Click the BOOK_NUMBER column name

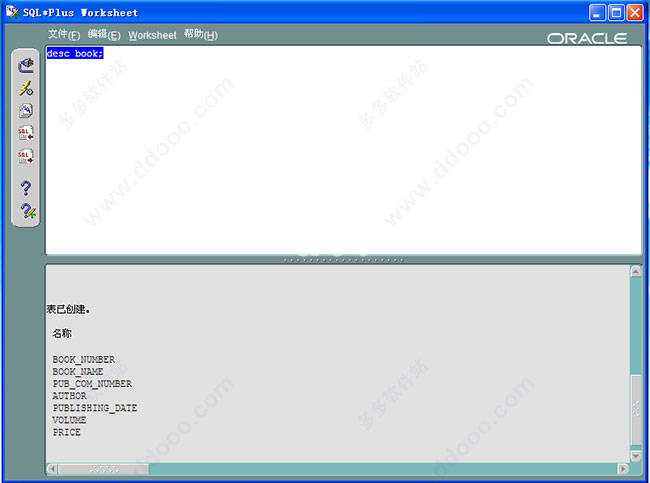[84, 359]
